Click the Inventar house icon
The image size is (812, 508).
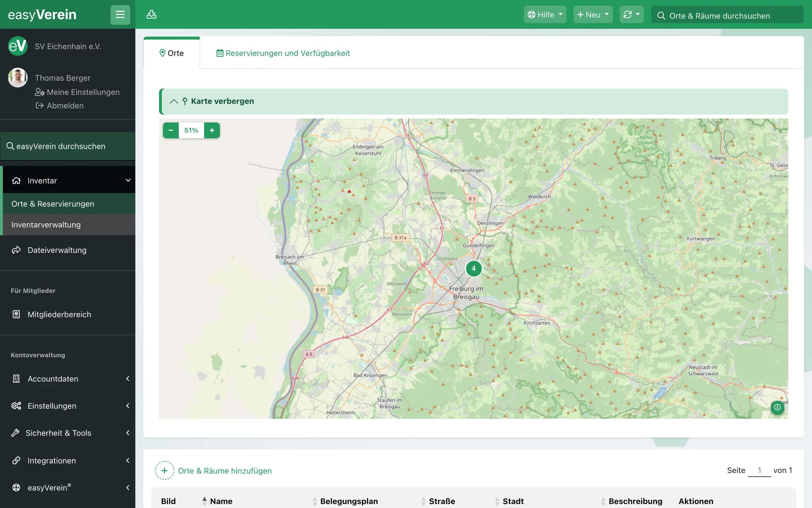(x=16, y=181)
